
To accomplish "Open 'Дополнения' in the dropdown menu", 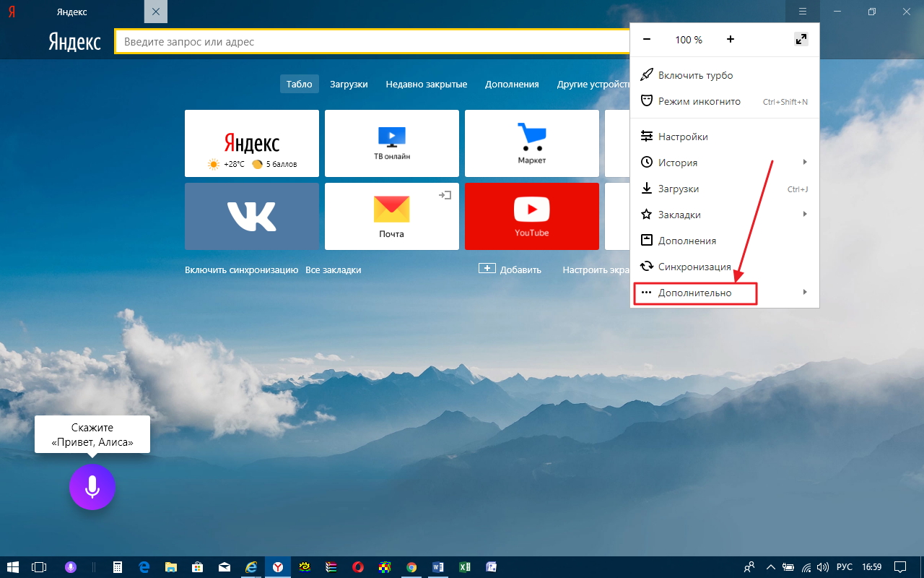I will (x=725, y=241).
